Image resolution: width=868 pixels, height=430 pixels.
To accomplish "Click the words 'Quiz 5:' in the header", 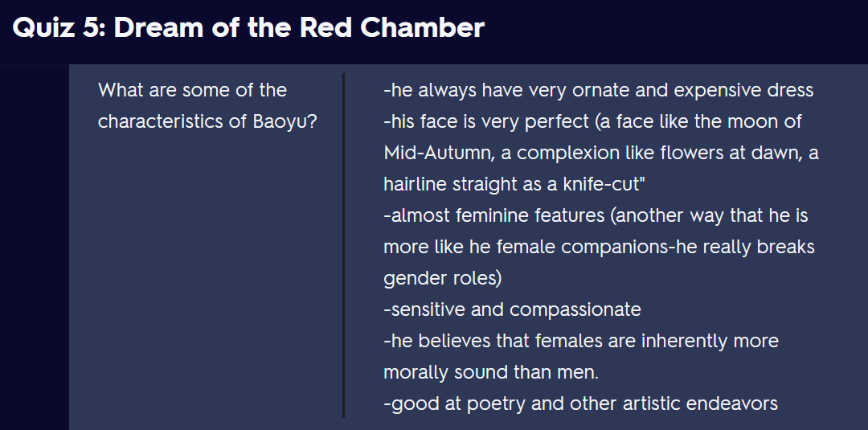I will [x=59, y=27].
